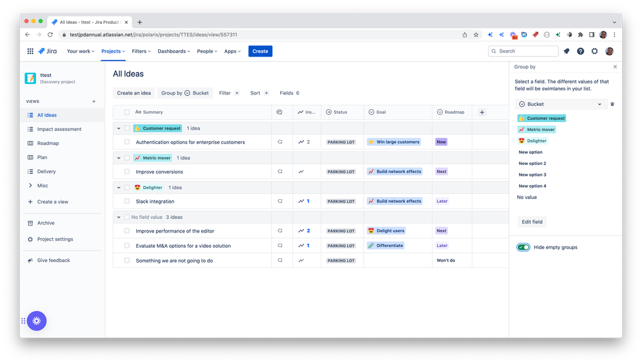642x364 pixels.
Task: Click the Group by Bucket button
Action: pyautogui.click(x=185, y=93)
